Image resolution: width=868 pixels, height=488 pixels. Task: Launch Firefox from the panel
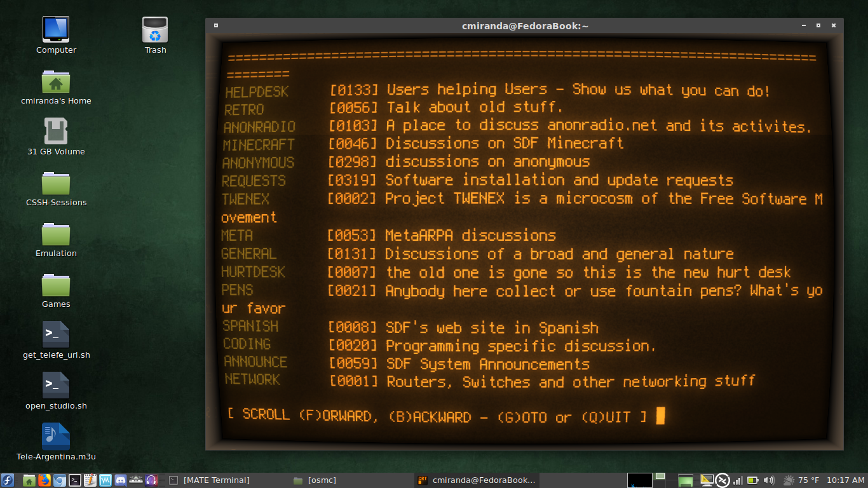[44, 480]
